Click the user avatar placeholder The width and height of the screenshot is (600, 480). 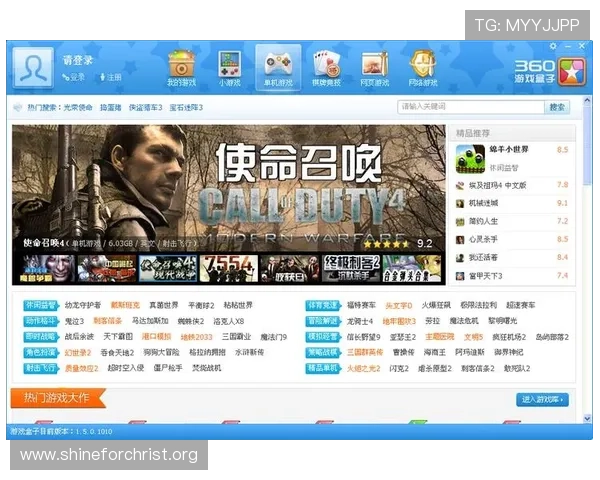33,67
